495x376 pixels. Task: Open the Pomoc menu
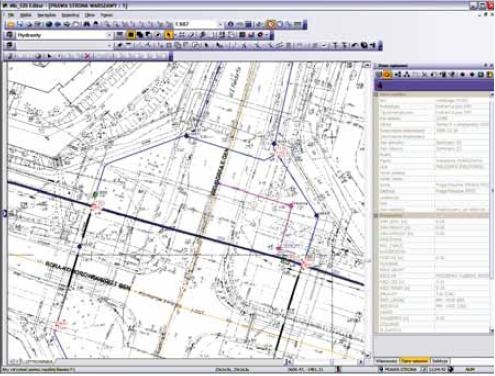click(107, 15)
